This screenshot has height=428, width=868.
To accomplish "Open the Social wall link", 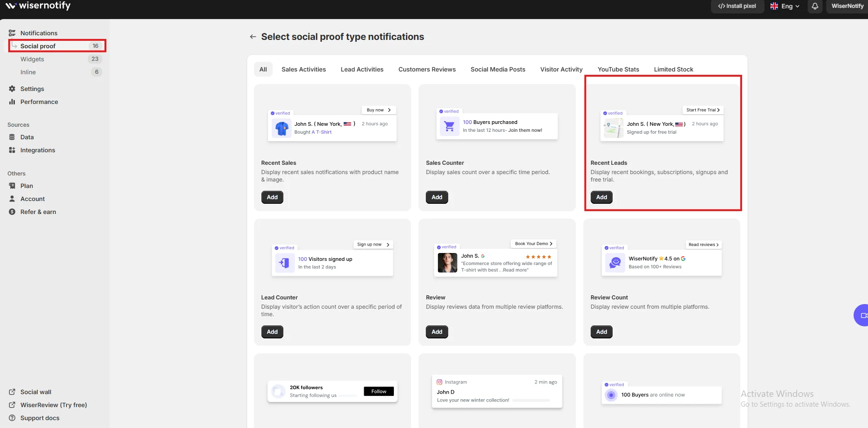I will (36, 392).
